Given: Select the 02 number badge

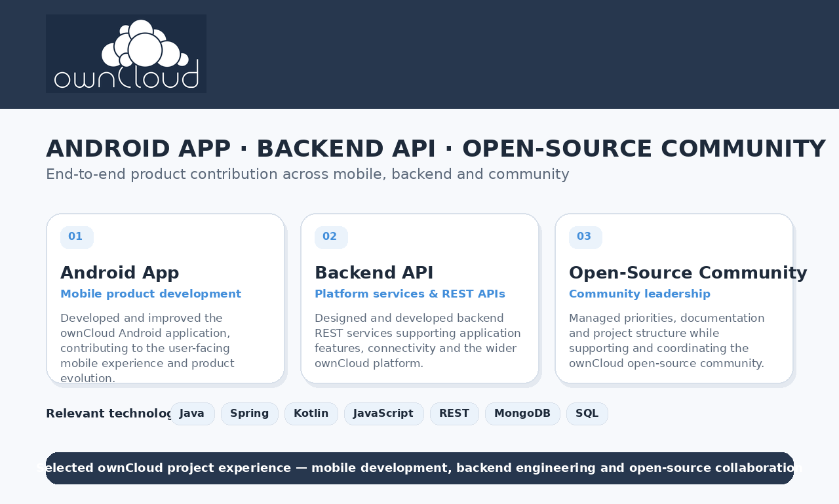Looking at the screenshot, I should (x=331, y=237).
